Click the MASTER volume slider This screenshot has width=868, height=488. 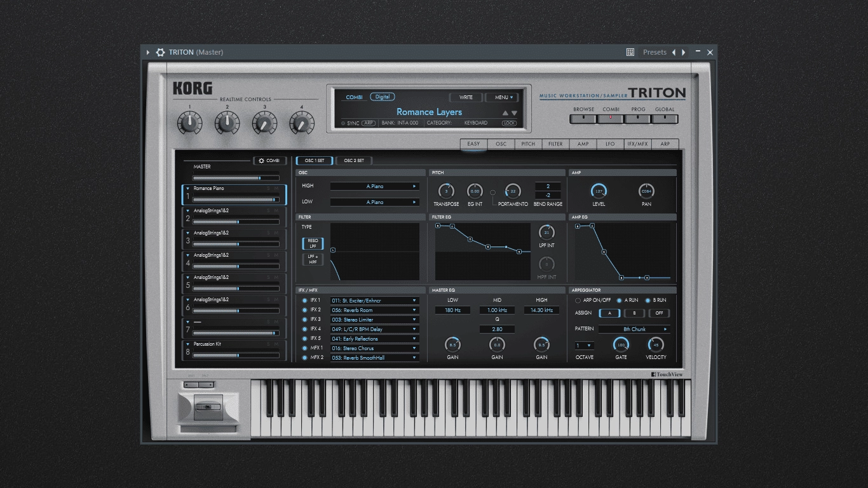coord(236,178)
